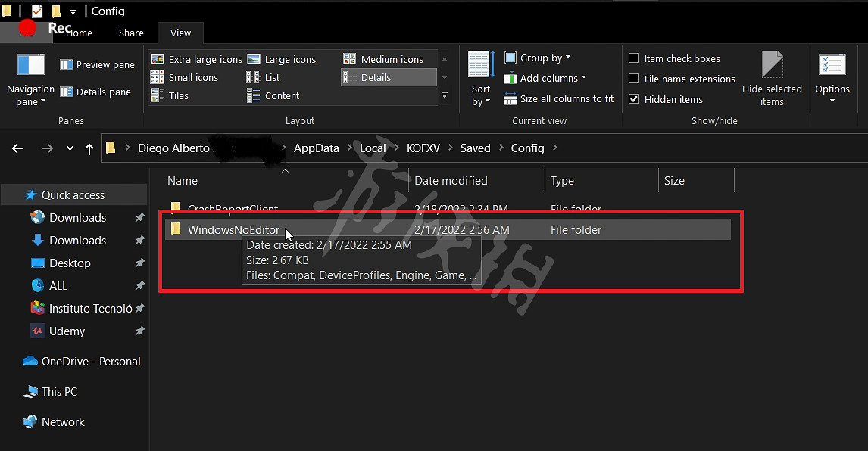The image size is (868, 451).
Task: Open the Sort by menu
Action: pyautogui.click(x=481, y=79)
